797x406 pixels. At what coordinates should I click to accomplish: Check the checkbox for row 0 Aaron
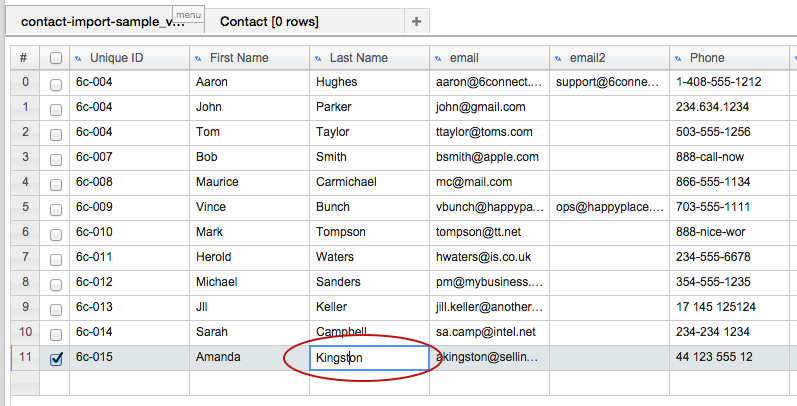tap(56, 83)
